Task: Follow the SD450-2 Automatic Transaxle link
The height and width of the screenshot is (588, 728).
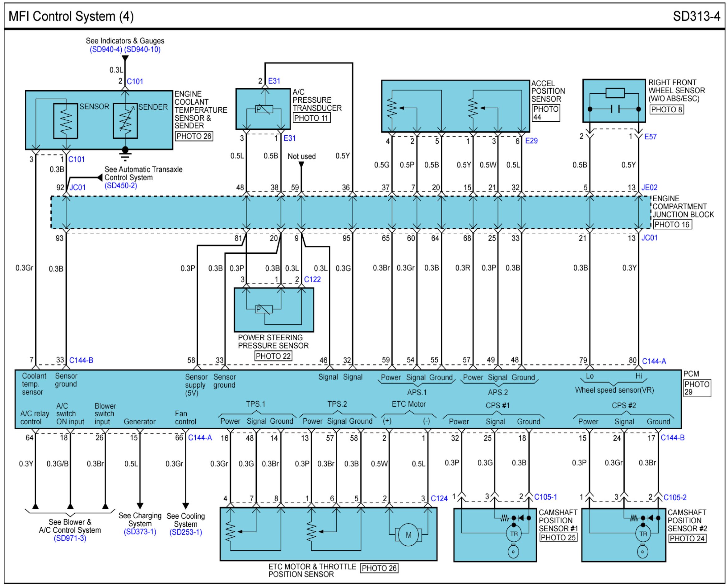Action: [121, 186]
